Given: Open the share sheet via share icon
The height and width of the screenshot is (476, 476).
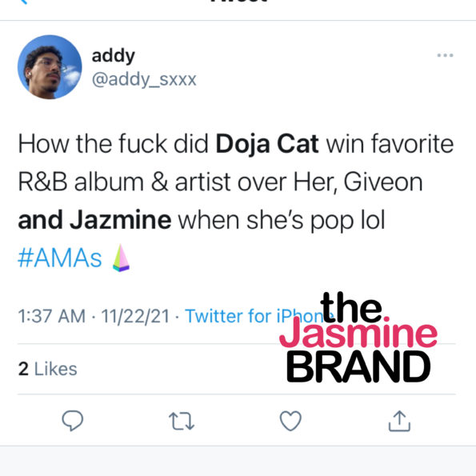Looking at the screenshot, I should click(x=399, y=421).
